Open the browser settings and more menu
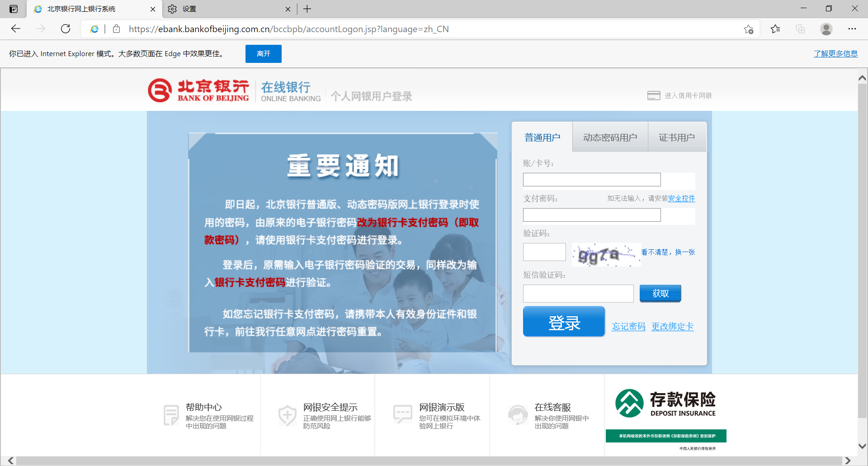Image resolution: width=868 pixels, height=466 pixels. (x=852, y=29)
